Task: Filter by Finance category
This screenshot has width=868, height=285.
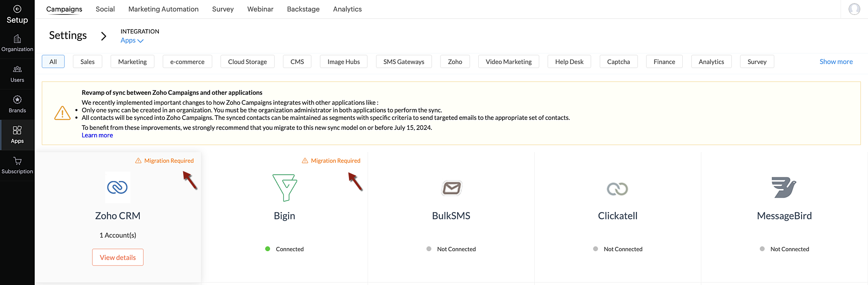Action: click(x=664, y=62)
